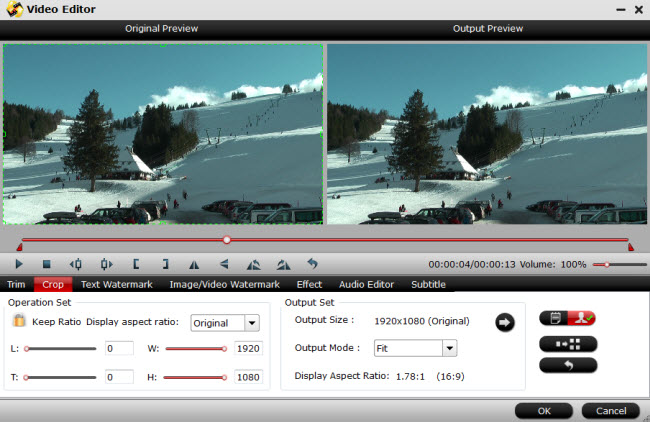Click the H field showing 1080
This screenshot has width=650, height=422.
(248, 377)
